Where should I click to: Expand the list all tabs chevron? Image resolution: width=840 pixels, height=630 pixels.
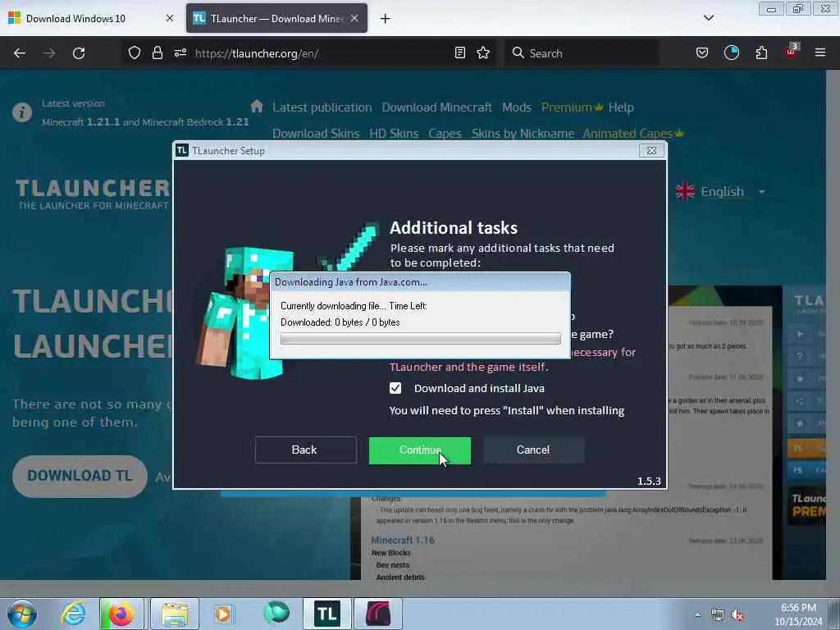point(708,18)
